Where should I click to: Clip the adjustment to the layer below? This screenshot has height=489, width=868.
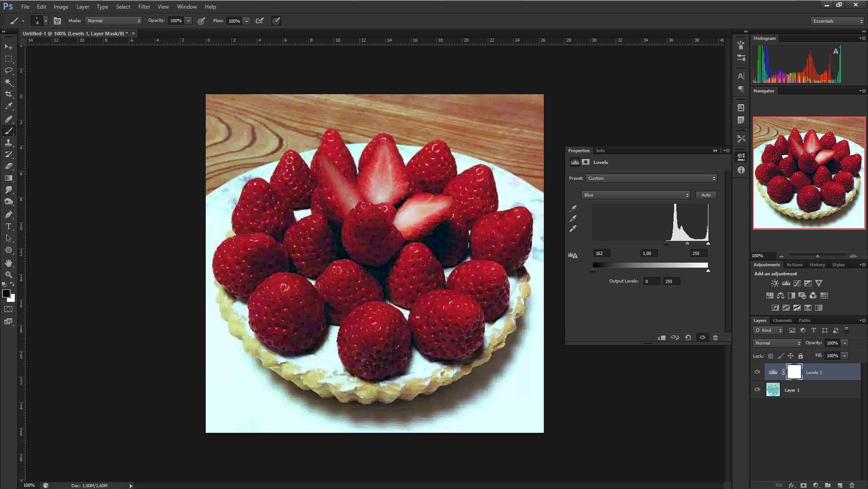[662, 337]
